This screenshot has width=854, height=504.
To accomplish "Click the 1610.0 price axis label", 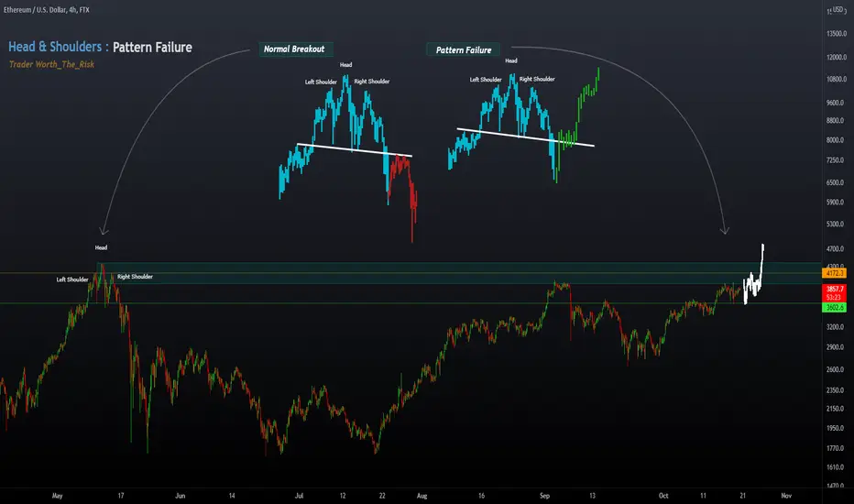I will 837,467.
